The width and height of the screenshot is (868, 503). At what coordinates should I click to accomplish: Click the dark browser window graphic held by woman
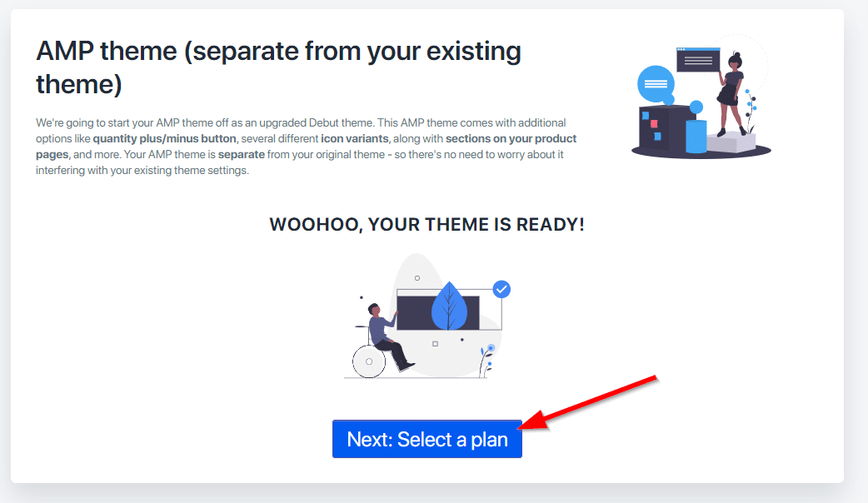(x=697, y=59)
